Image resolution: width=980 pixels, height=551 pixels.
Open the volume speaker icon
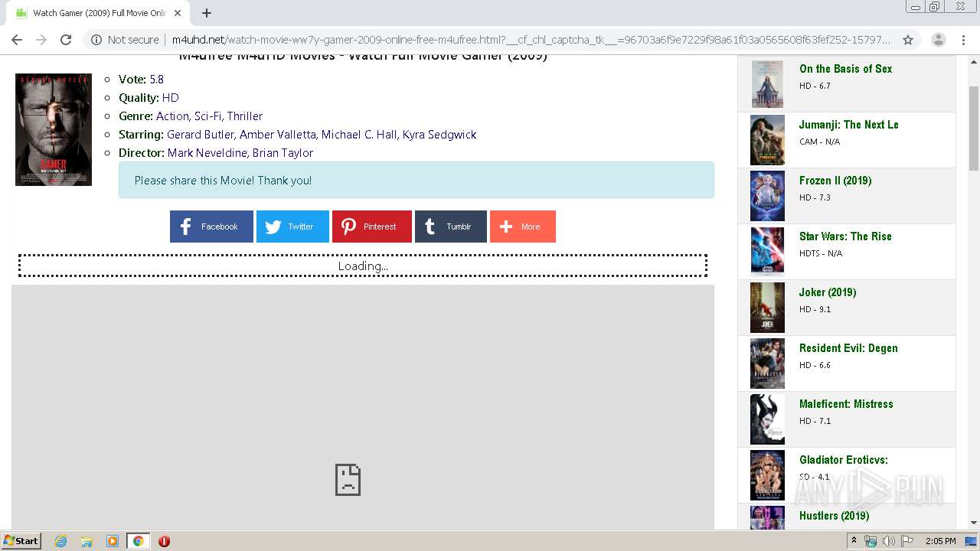pyautogui.click(x=888, y=541)
